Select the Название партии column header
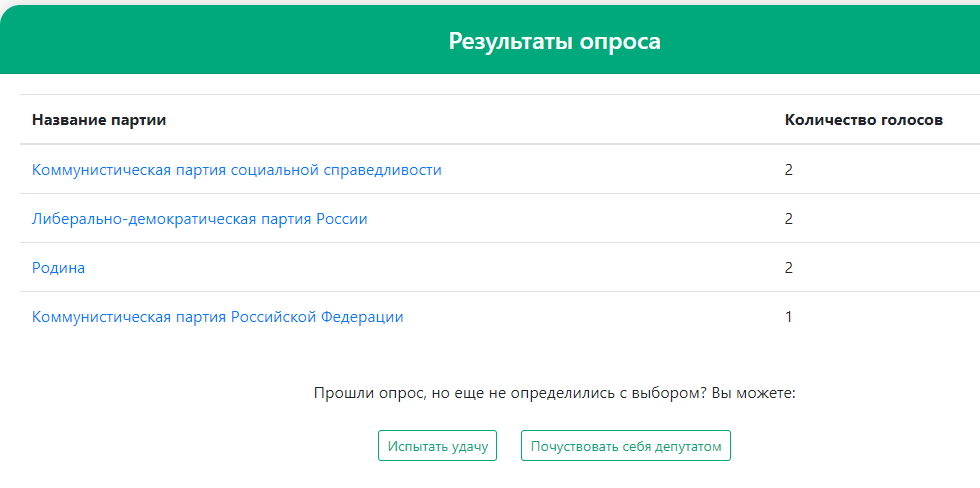Screen dimensions: 980x488 coord(99,120)
